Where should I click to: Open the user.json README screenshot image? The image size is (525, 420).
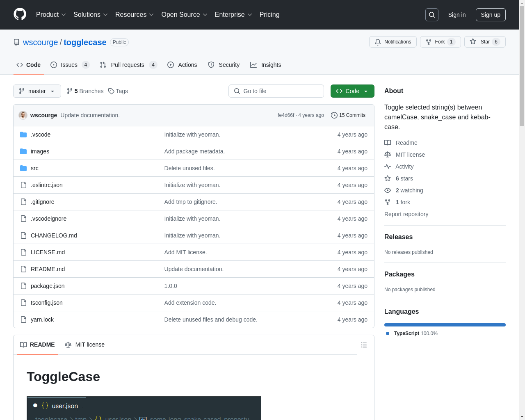(x=144, y=408)
